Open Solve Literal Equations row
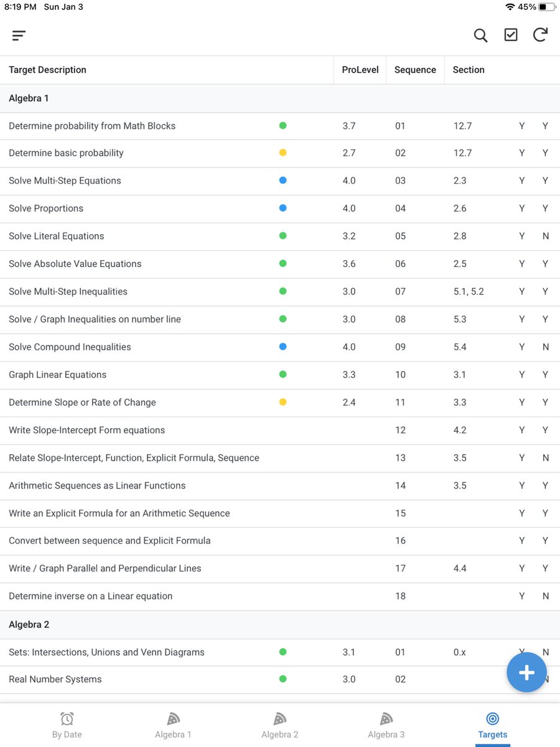Image resolution: width=560 pixels, height=747 pixels. click(x=280, y=237)
